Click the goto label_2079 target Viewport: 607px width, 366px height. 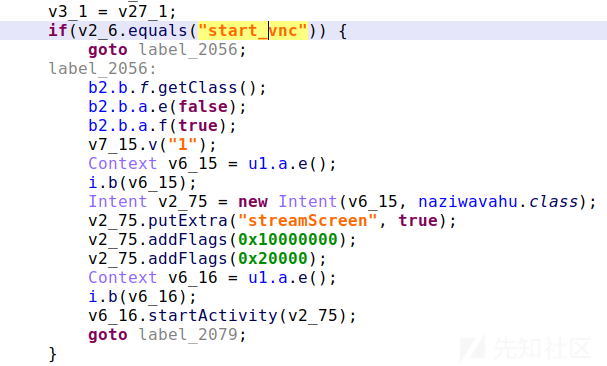(188, 334)
